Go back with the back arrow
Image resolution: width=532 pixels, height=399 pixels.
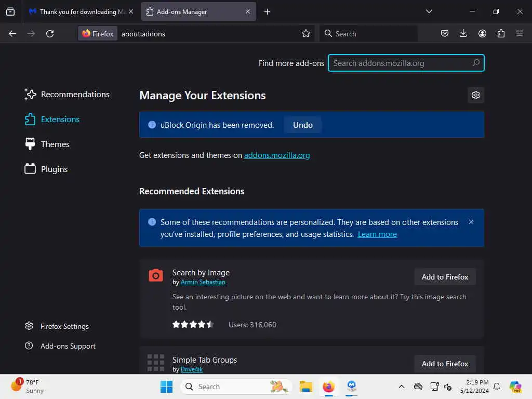pos(12,34)
